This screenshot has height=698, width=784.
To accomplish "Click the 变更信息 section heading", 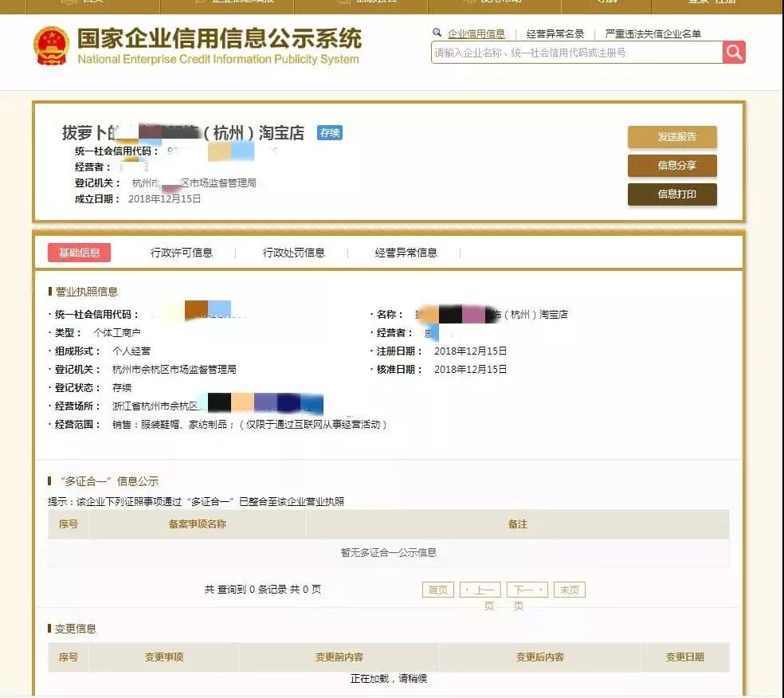I will (x=75, y=629).
